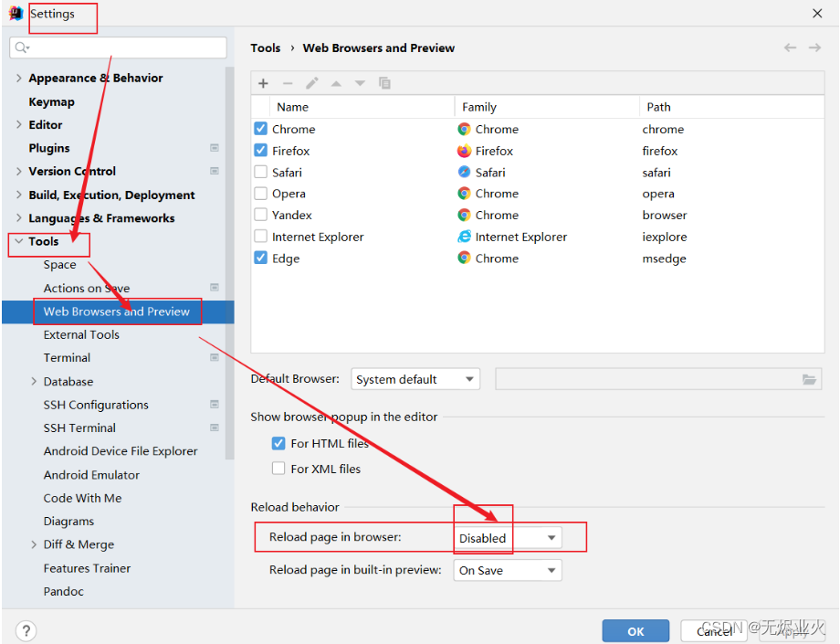Expand Appearance & Behavior section
The width and height of the screenshot is (840, 644).
pos(19,78)
